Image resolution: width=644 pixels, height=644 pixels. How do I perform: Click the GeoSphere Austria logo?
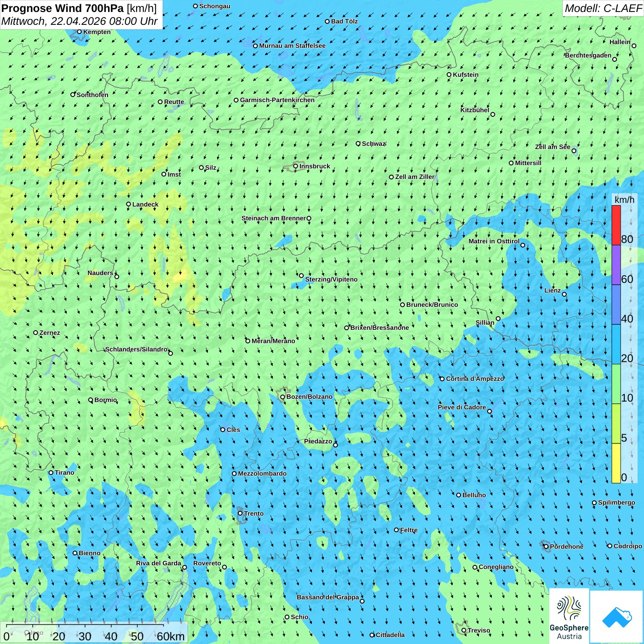(569, 616)
